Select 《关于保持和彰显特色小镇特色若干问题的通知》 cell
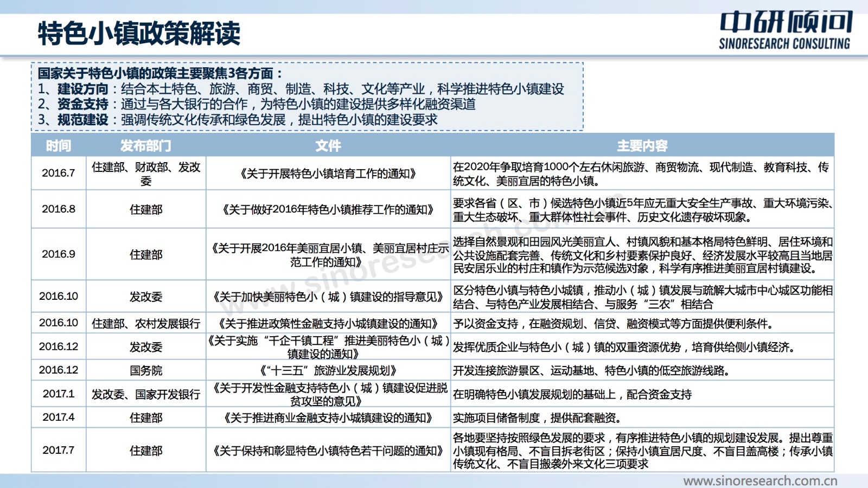The height and width of the screenshot is (488, 868). tap(328, 451)
